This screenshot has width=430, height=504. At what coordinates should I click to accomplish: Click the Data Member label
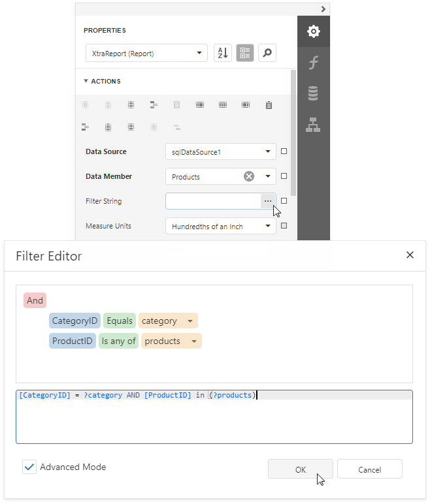coord(108,176)
